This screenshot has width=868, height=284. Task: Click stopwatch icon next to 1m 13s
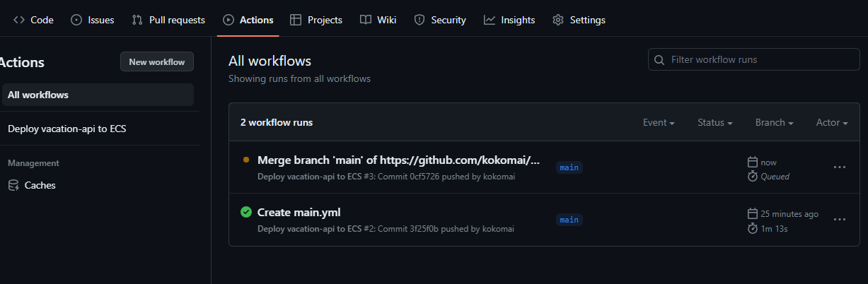(753, 228)
